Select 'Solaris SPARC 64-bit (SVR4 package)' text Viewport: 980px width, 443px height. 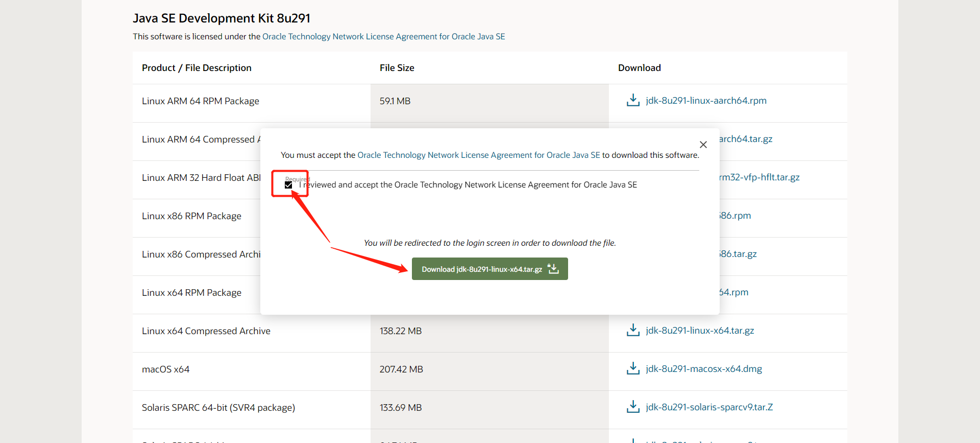(x=218, y=408)
